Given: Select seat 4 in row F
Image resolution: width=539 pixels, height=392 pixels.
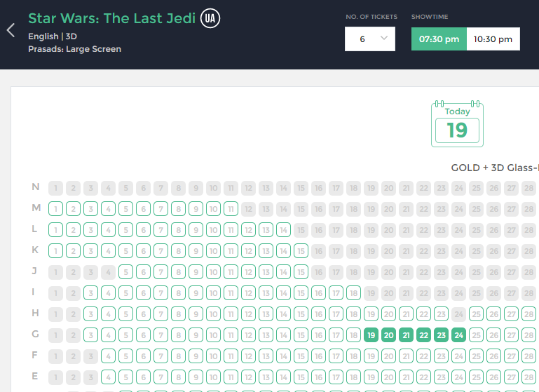Looking at the screenshot, I should [x=108, y=356].
